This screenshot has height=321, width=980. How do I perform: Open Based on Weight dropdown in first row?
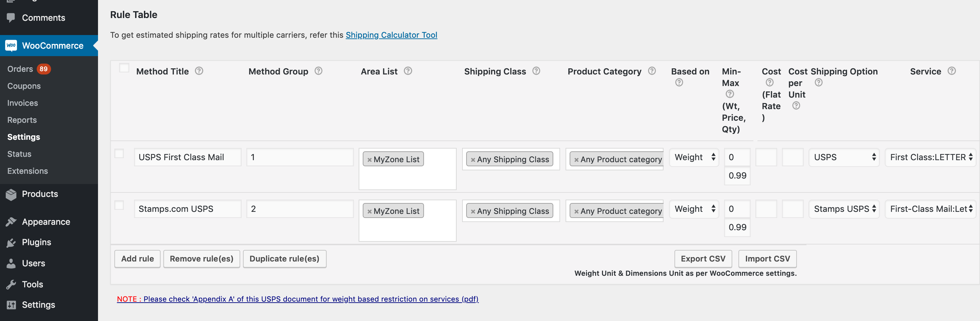coord(693,157)
